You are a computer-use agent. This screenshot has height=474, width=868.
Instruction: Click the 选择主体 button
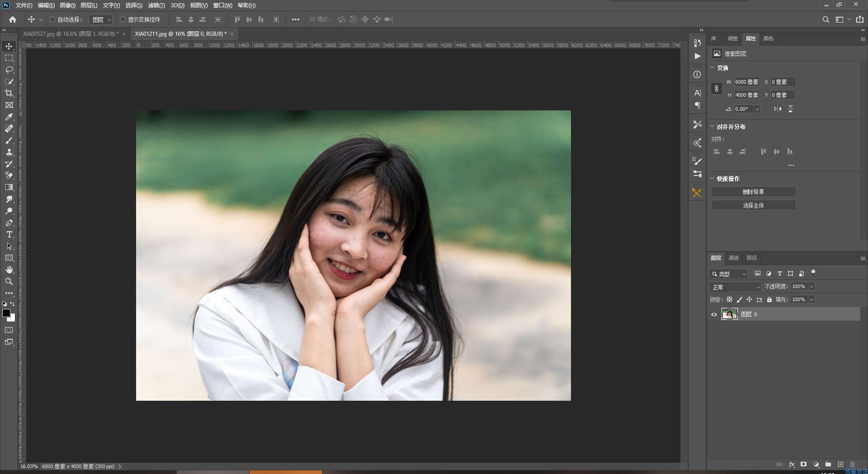tap(753, 205)
